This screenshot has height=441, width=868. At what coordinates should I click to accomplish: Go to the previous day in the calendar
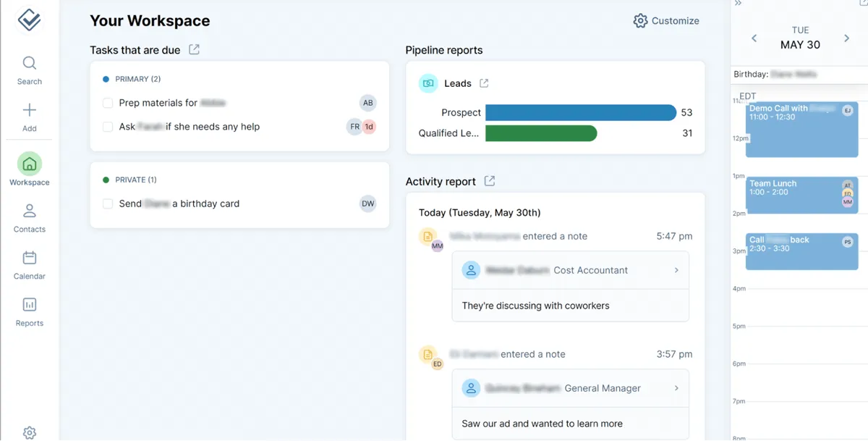754,38
